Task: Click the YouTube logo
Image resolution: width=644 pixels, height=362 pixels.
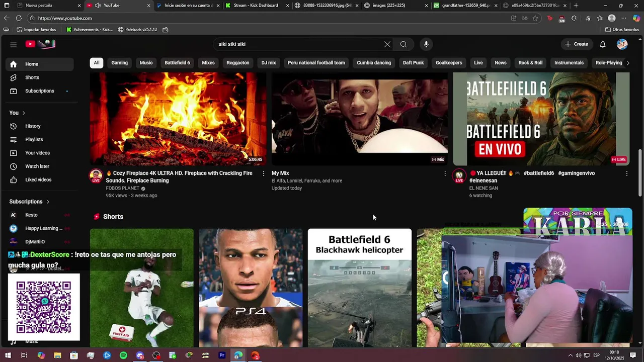Action: click(x=41, y=44)
